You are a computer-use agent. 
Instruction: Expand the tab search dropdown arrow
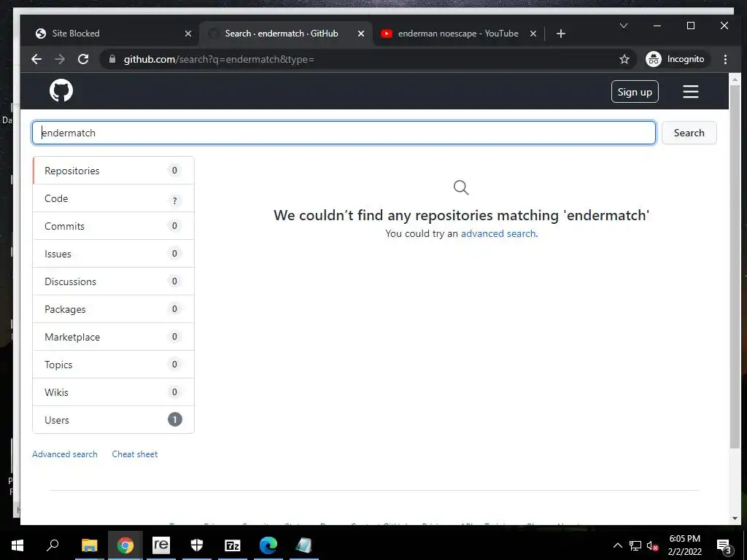623,26
